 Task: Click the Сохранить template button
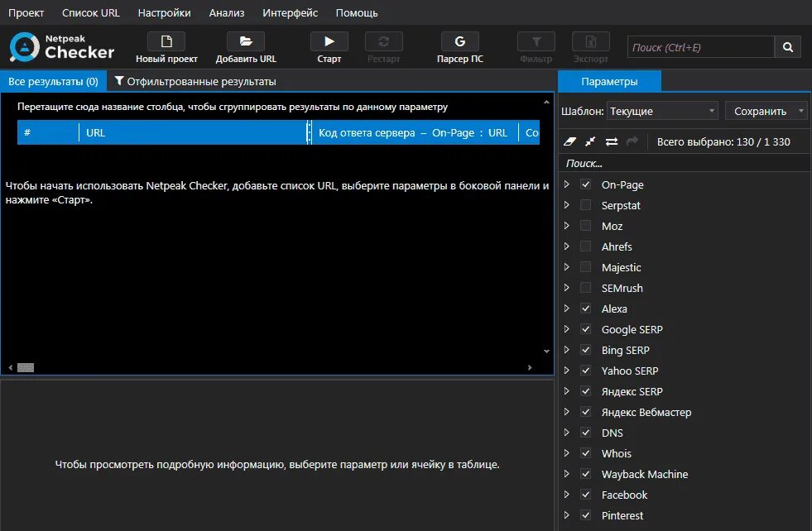tap(760, 111)
